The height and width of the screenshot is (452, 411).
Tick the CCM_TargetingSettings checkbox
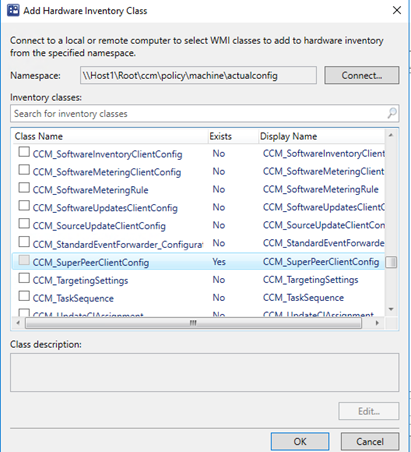(x=24, y=278)
